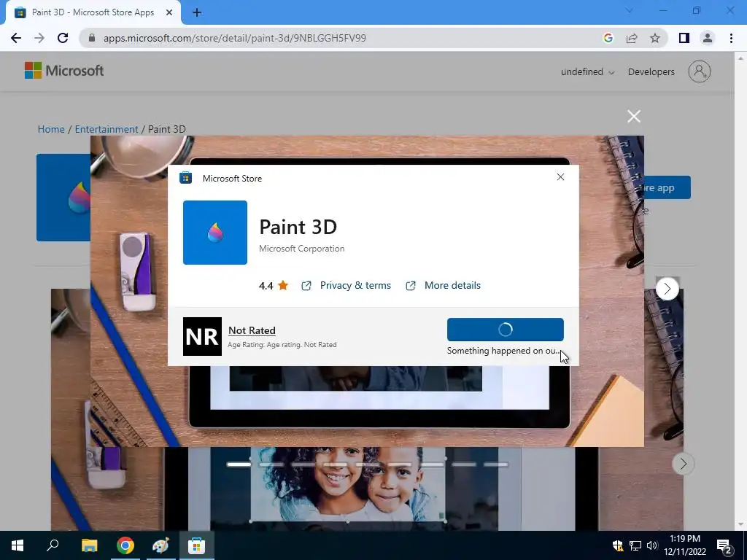Click the orange rating star
Viewport: 747px width, 560px height.
click(x=283, y=285)
